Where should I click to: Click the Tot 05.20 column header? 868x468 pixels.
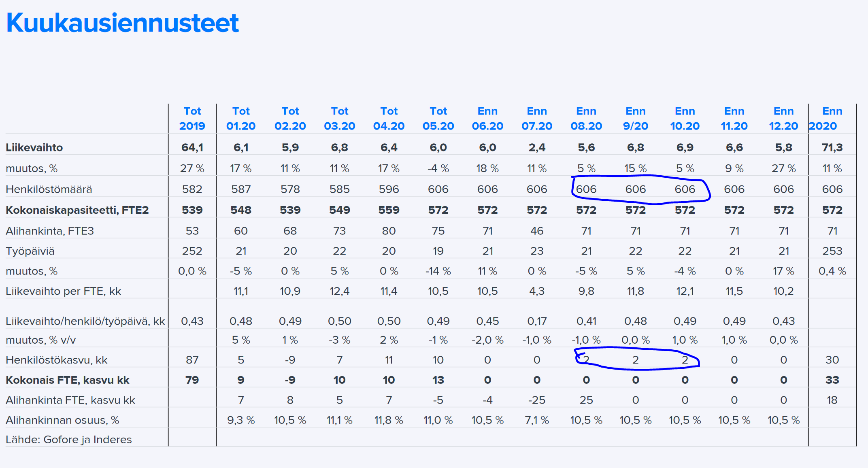(438, 118)
